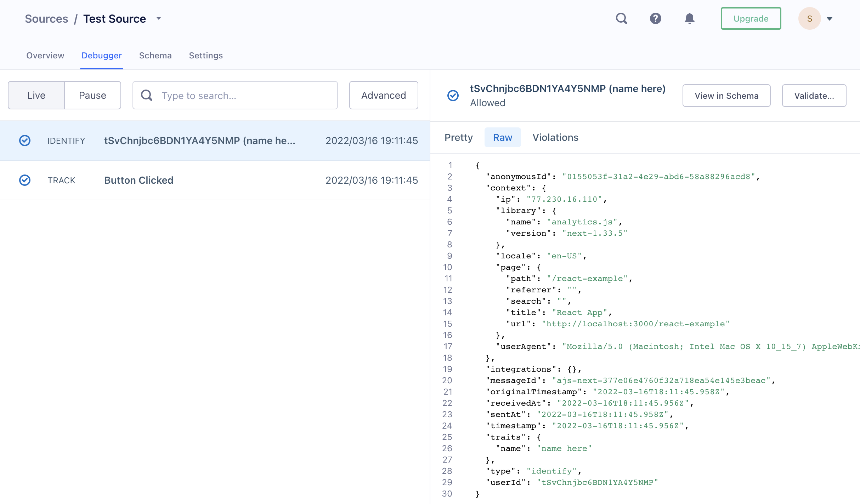Click the Upgrade button
The image size is (860, 504).
point(751,18)
